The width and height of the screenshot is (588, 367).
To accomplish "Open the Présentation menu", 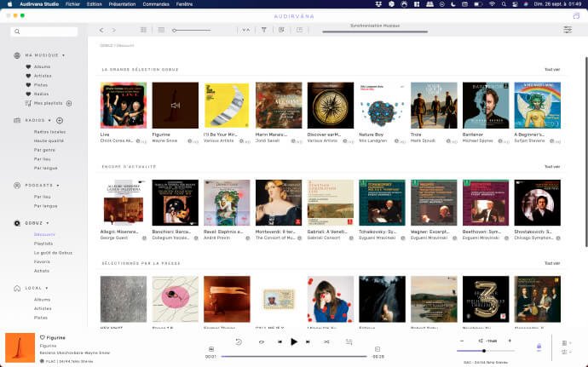I will coord(122,4).
